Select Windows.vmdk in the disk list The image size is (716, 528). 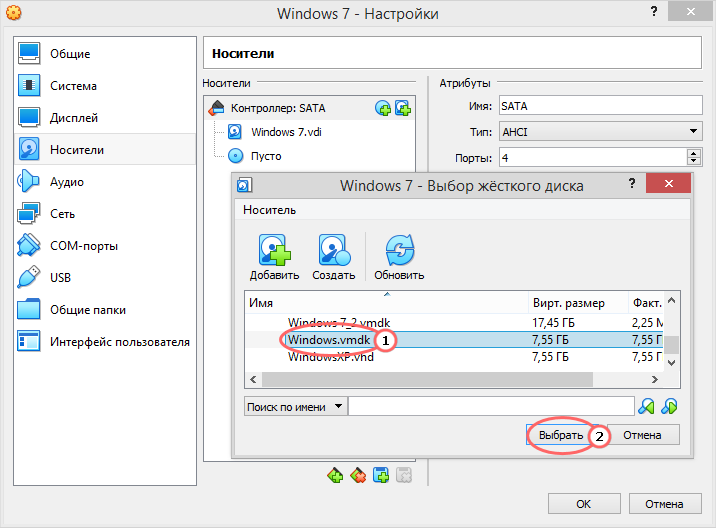[329, 340]
